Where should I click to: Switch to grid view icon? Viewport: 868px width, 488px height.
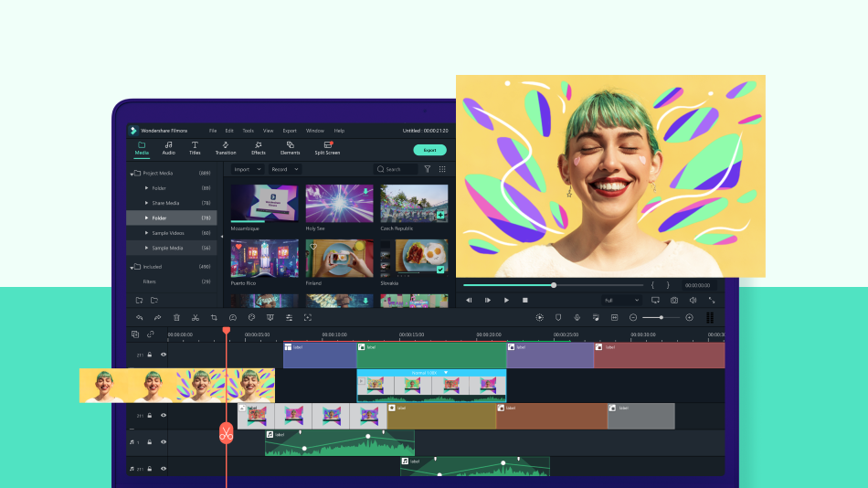pyautogui.click(x=442, y=169)
